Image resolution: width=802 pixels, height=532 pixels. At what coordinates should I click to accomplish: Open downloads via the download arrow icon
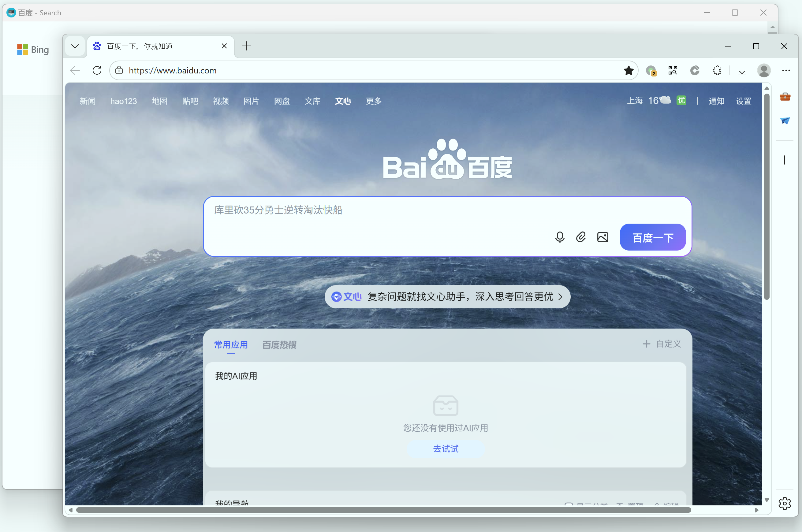tap(742, 70)
